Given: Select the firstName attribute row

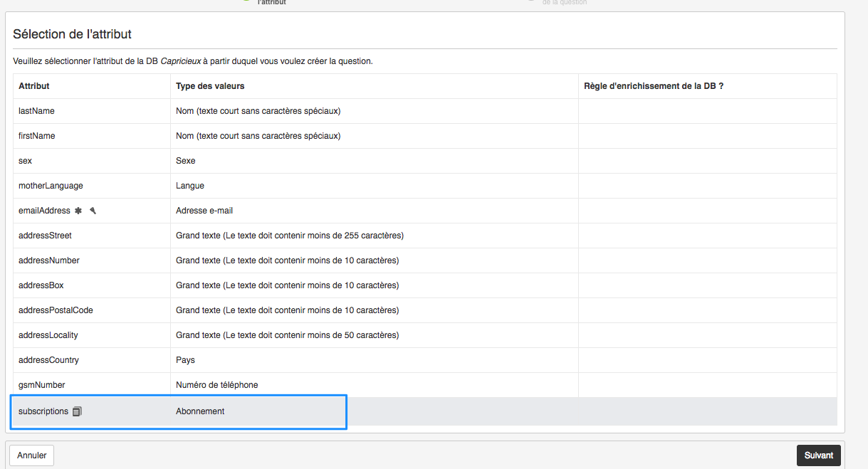Looking at the screenshot, I should (91, 135).
